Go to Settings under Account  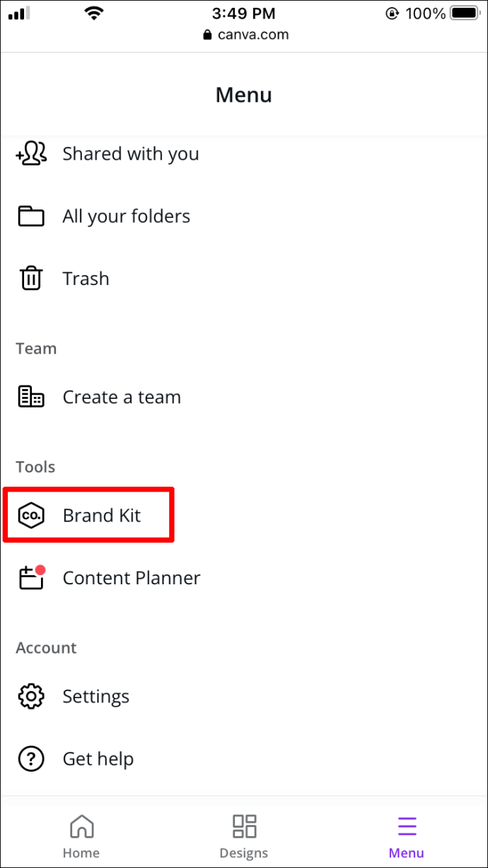(244, 697)
